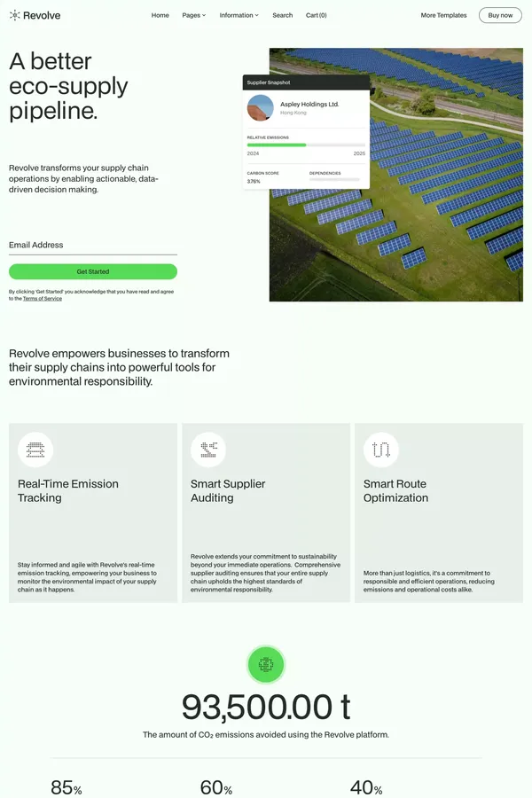
Task: Click the Smart Route Optimization path icon
Action: pyautogui.click(x=381, y=450)
